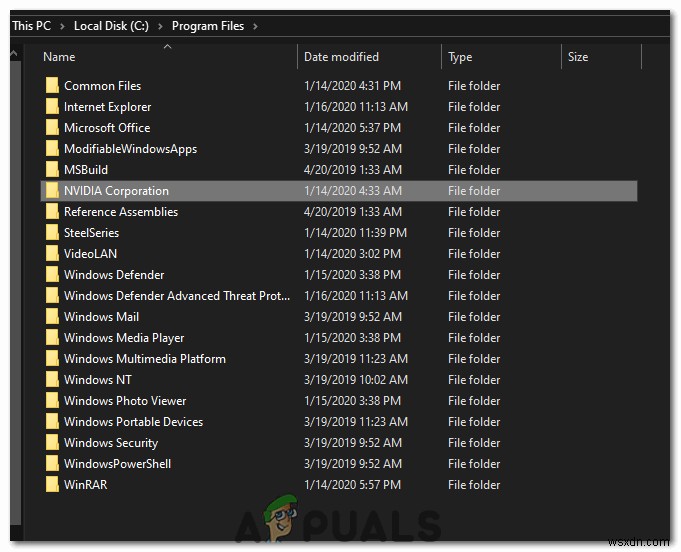Click Common Files date 1/14/2020 4:31 PM
Viewport: 681px width, 552px height.
pyautogui.click(x=352, y=86)
